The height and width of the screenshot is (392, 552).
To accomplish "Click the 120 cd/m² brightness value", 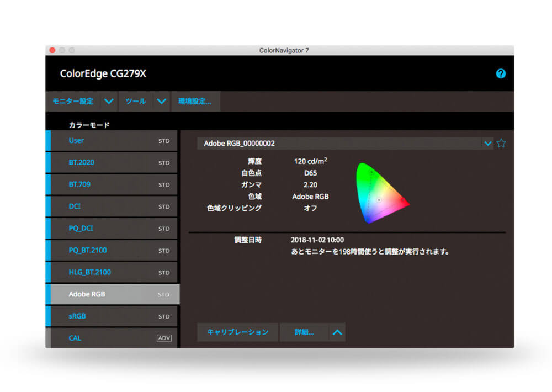I will point(310,161).
